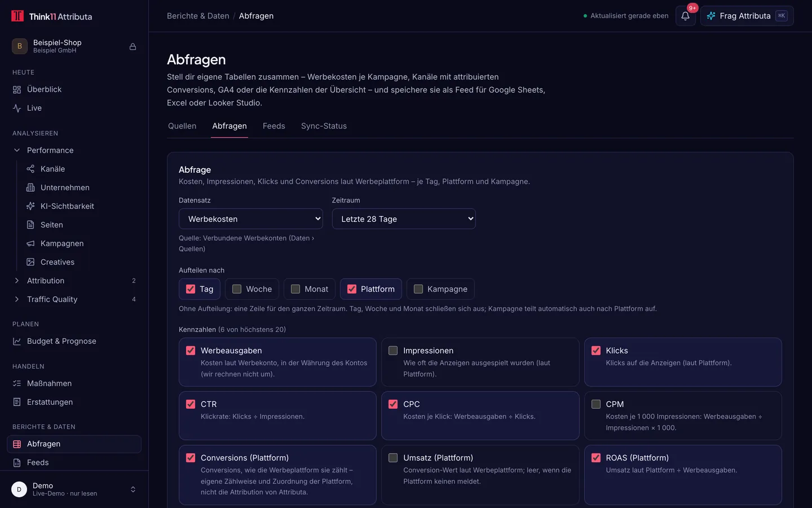Screen dimensions: 812x508
Task: Switch to the Quellen tab
Action: (x=182, y=126)
